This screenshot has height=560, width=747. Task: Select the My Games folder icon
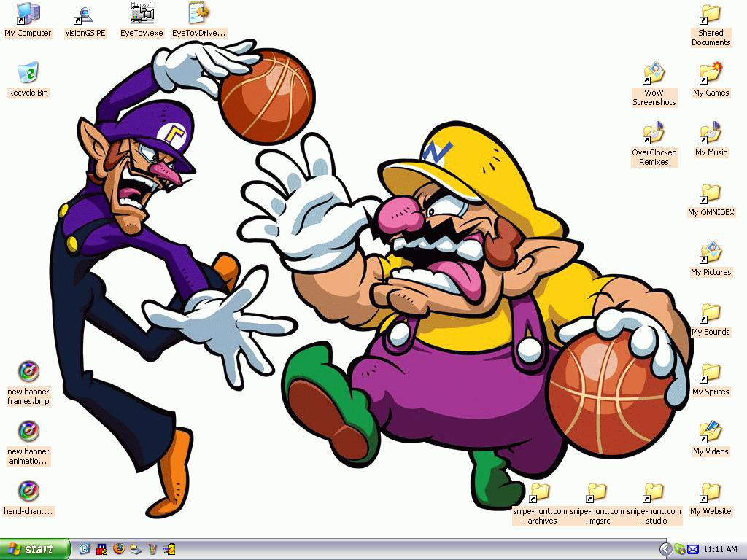pyautogui.click(x=711, y=74)
